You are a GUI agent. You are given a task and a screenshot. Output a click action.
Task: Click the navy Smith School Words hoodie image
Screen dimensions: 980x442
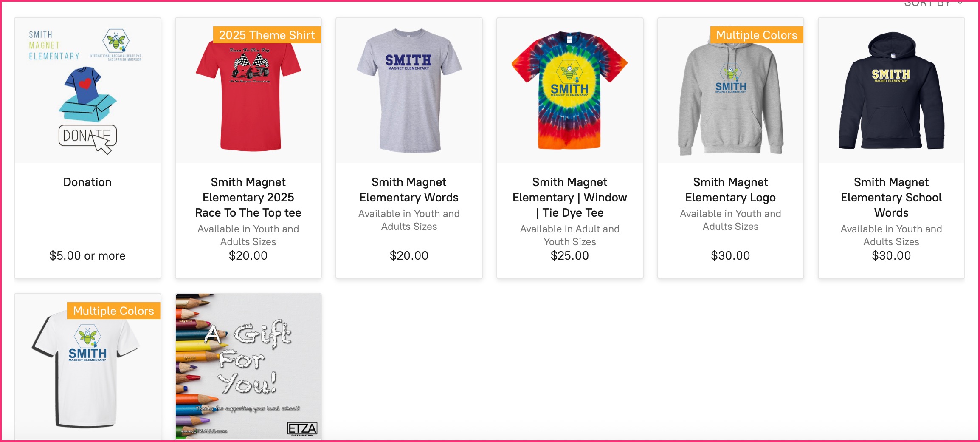click(891, 91)
